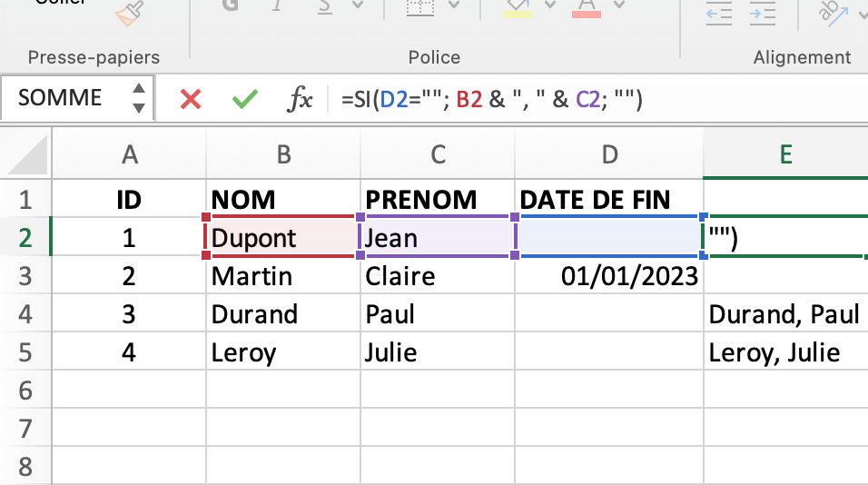Click the Format Painter brush icon
Viewport: 868px width, 485px height.
(x=130, y=13)
